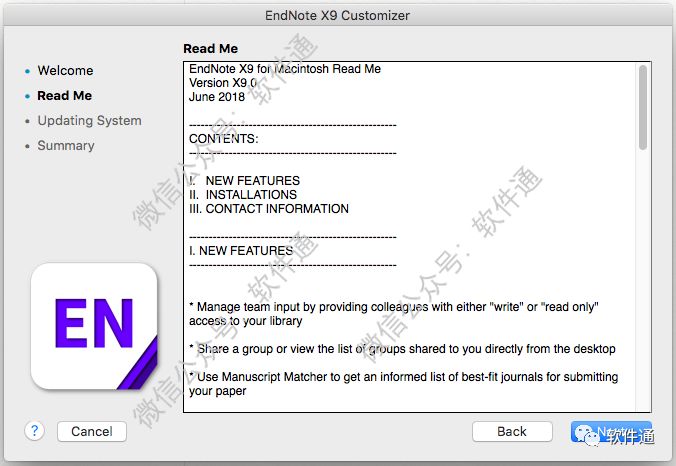This screenshot has height=466, width=676.
Task: Click the 'June 2018' line
Action: 217,97
